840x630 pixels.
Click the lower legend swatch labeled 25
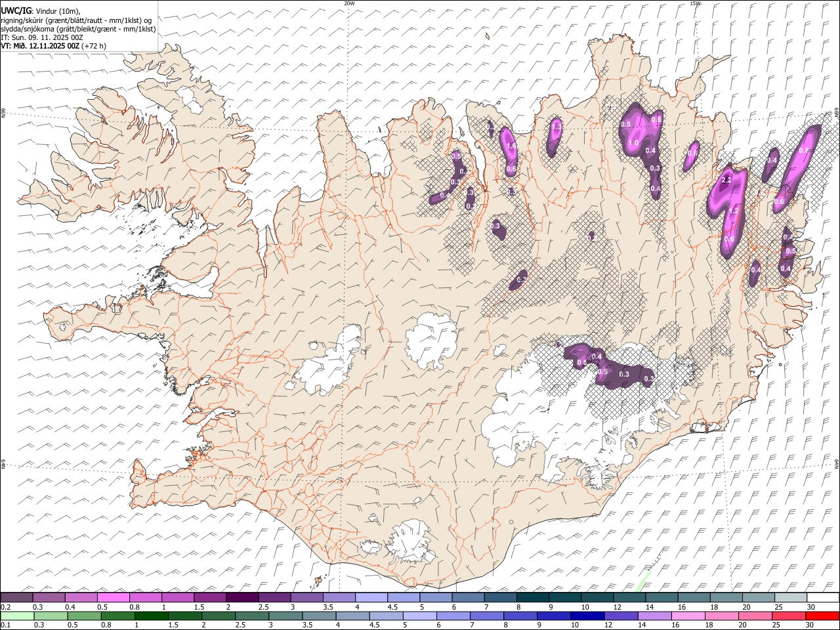[789, 616]
